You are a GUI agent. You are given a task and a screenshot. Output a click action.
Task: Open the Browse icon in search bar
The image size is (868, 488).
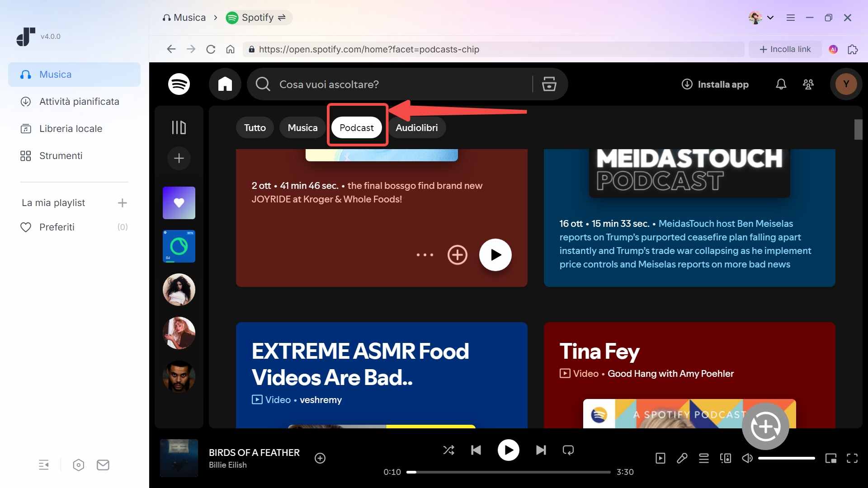click(549, 84)
